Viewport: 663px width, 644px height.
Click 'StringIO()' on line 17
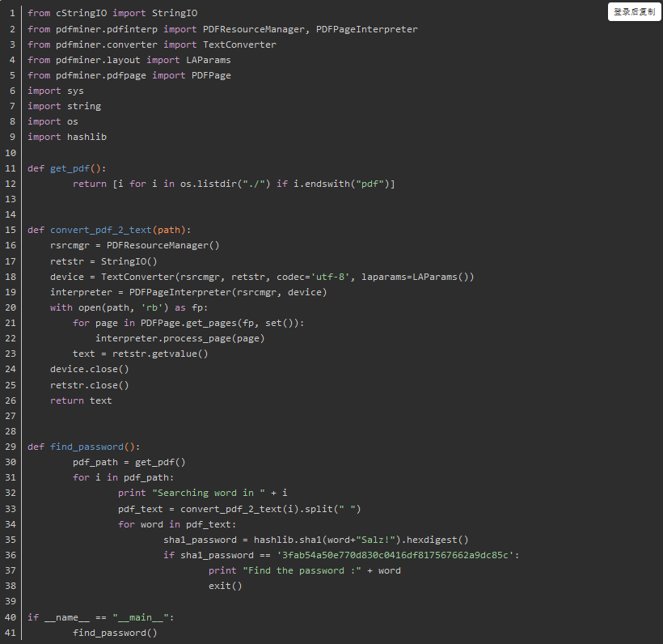coord(129,261)
